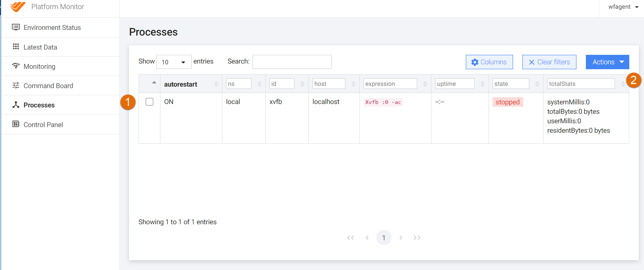Open the Show entries count dropdown
This screenshot has width=644, height=270.
pos(174,62)
